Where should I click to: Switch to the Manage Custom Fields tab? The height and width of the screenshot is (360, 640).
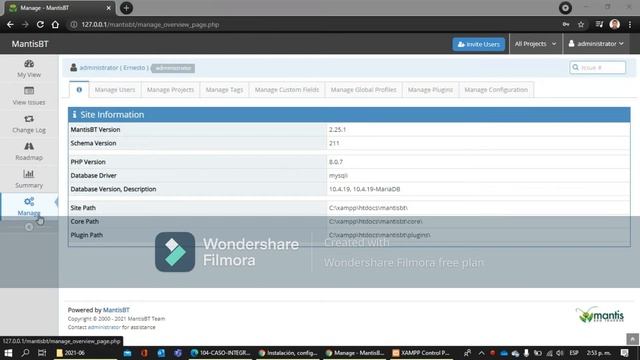point(287,89)
